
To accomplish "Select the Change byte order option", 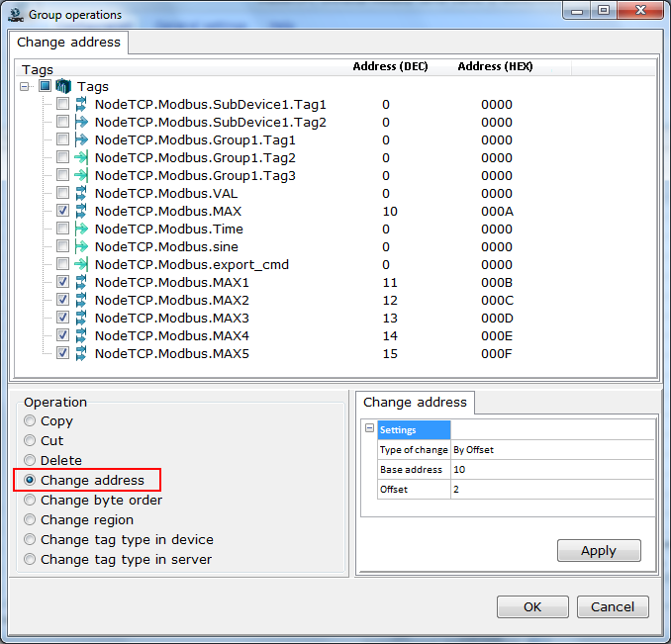I will point(30,500).
